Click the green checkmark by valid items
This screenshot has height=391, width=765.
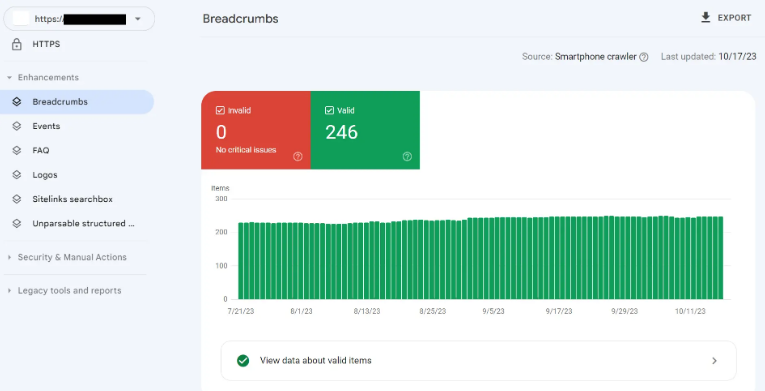243,361
